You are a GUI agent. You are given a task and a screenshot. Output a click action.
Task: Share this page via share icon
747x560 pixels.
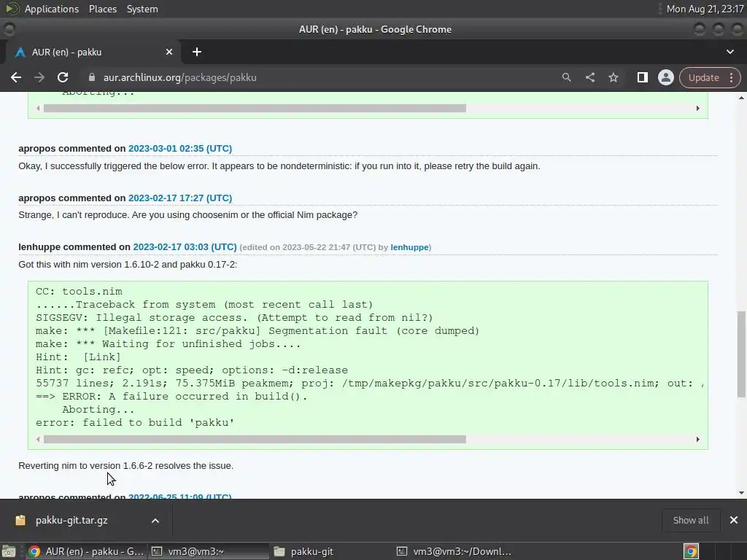point(589,77)
